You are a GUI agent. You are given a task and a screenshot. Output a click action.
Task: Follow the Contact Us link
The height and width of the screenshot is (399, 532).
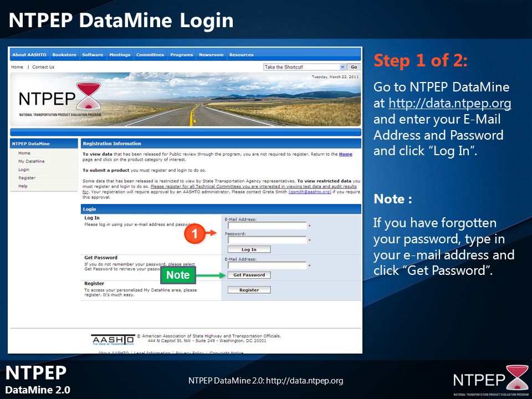[x=43, y=67]
